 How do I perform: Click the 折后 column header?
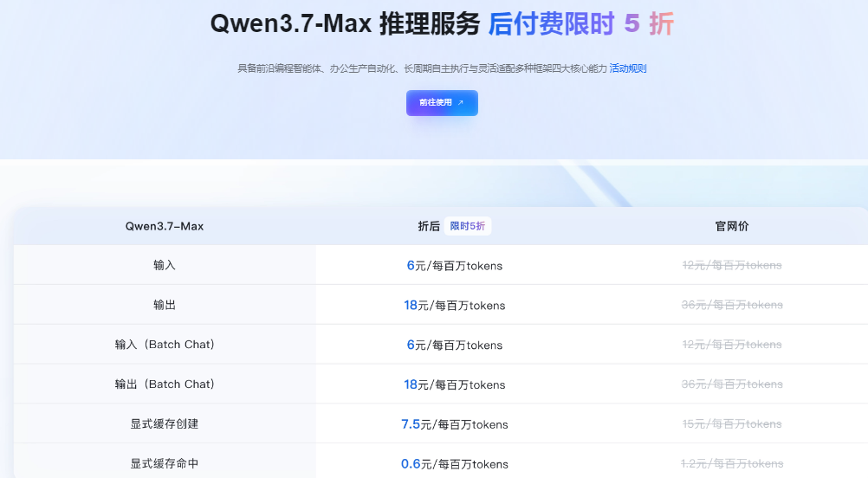429,226
